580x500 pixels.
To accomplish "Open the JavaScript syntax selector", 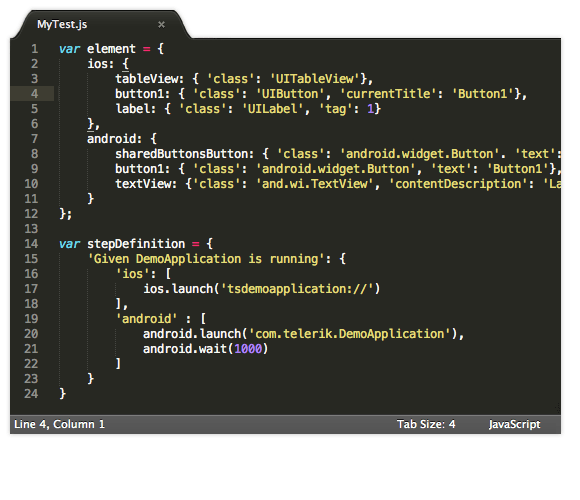I will (515, 424).
